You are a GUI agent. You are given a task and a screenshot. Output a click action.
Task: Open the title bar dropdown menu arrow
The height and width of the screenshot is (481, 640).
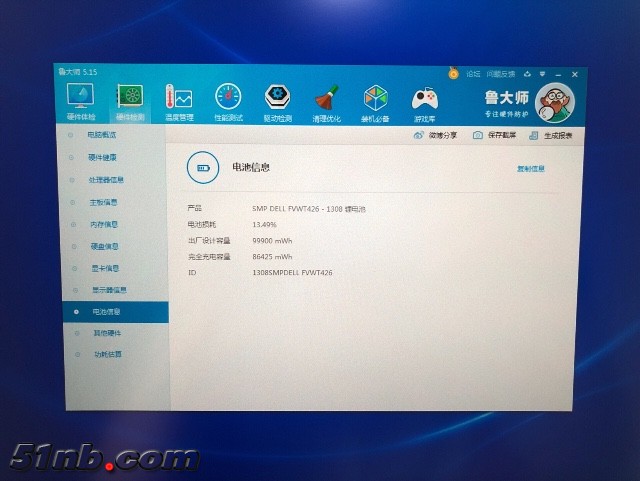(x=542, y=74)
